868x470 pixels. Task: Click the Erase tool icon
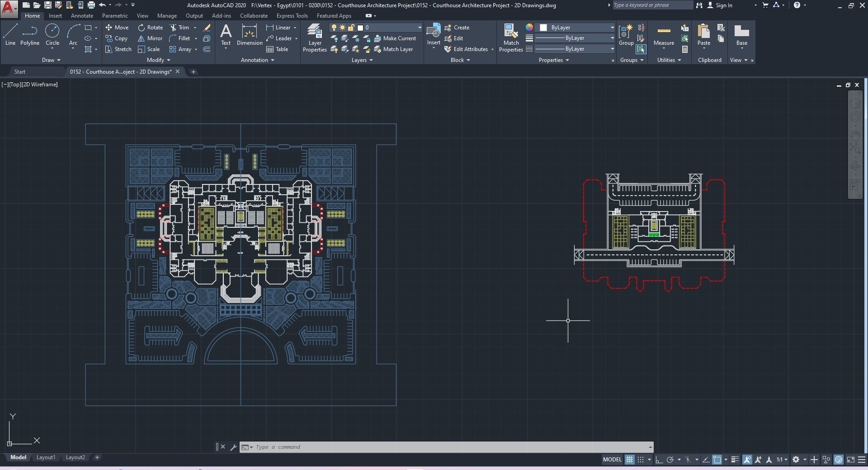207,28
